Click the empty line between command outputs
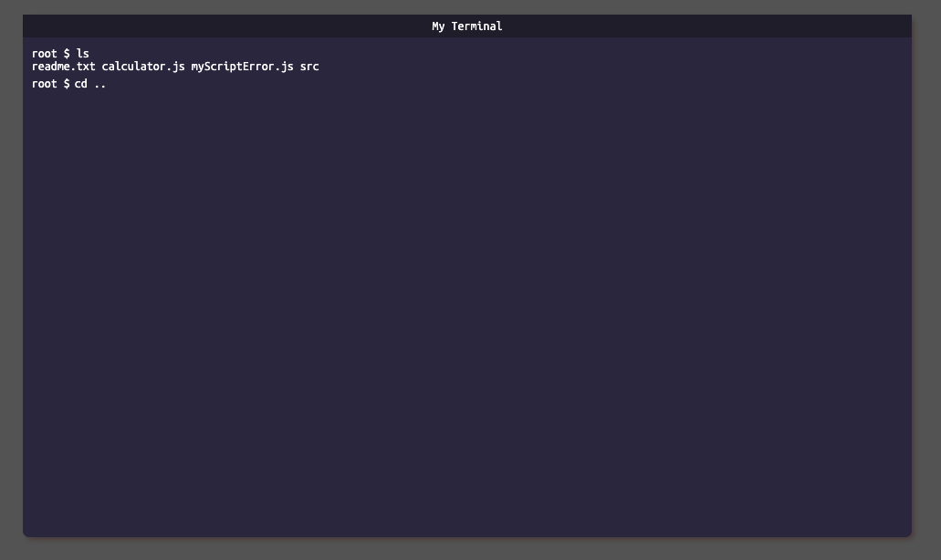Viewport: 941px width, 560px height. click(183, 75)
